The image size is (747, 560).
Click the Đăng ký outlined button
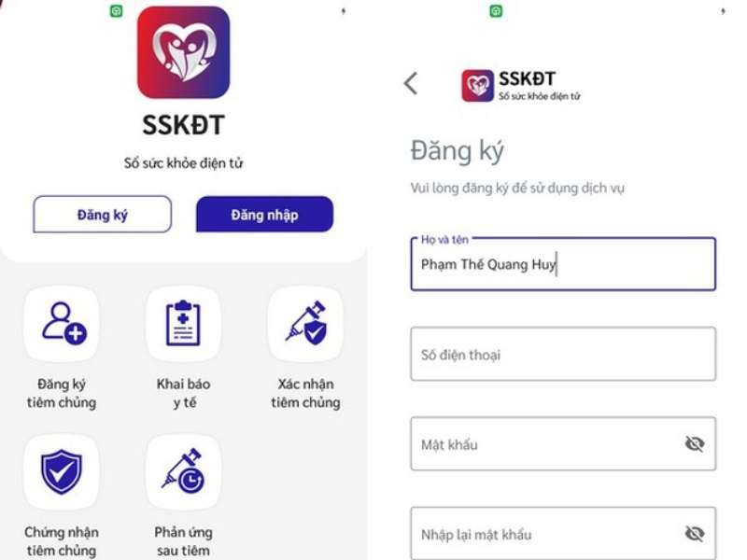point(103,215)
